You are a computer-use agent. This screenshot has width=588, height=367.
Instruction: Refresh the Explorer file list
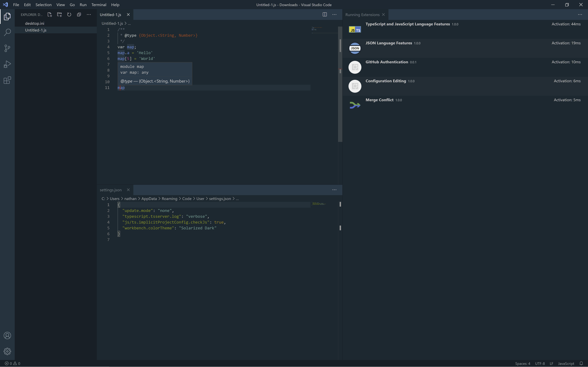click(69, 15)
